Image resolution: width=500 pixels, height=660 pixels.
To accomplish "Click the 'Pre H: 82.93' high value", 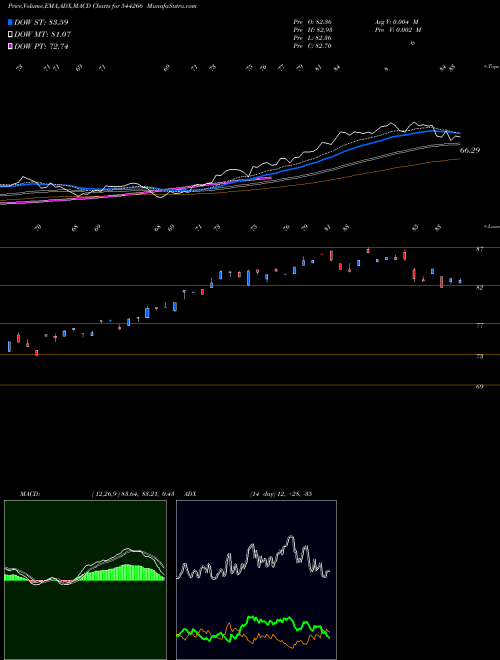I will tap(313, 30).
